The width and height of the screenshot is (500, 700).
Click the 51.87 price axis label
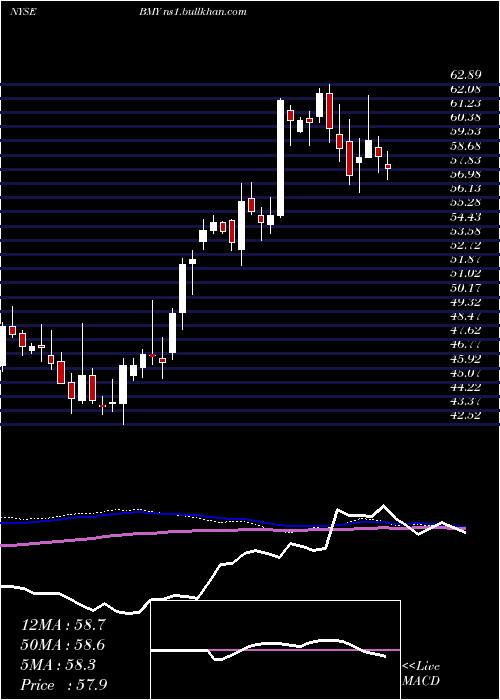[x=465, y=259]
